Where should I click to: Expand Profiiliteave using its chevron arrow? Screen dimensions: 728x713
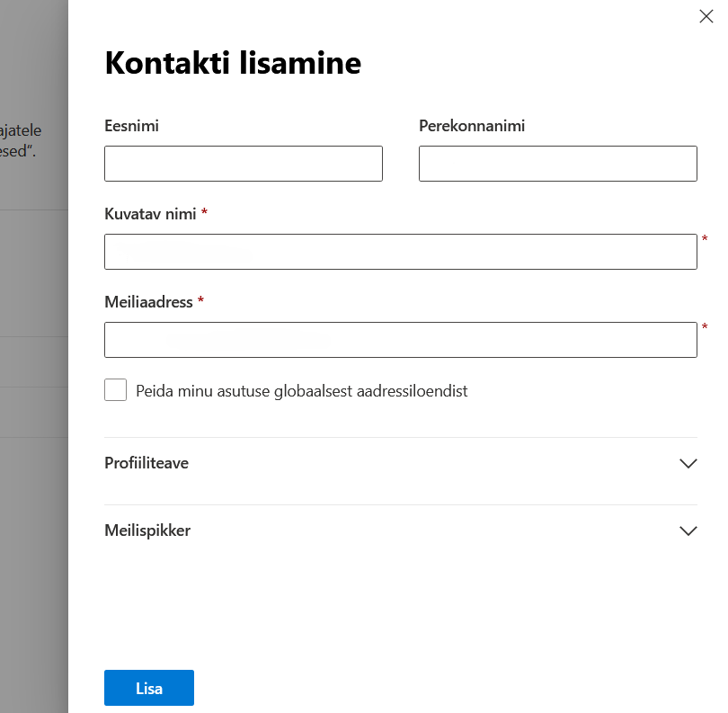point(688,464)
